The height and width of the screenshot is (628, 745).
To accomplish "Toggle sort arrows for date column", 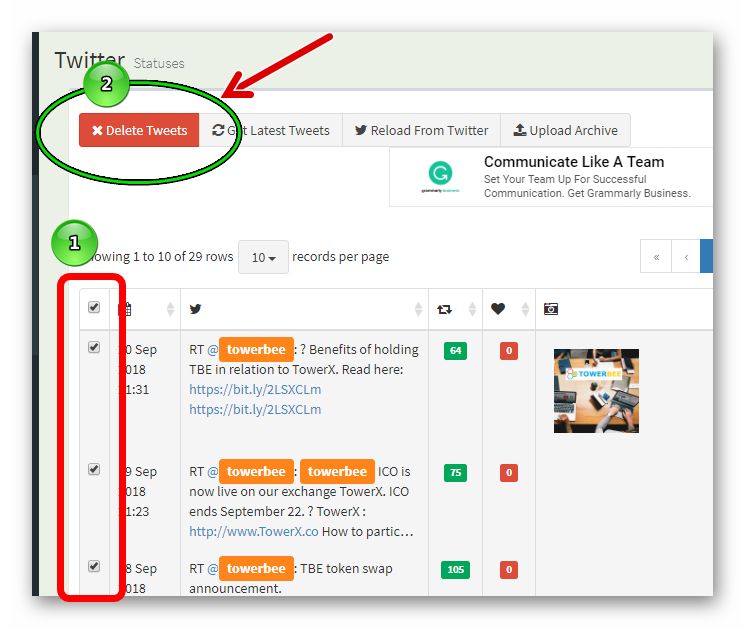I will tap(170, 309).
